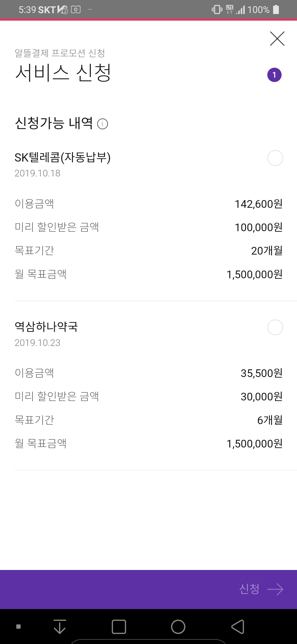Tap the battery icon in status bar
Viewport: 297px width, 644px height.
click(x=276, y=10)
